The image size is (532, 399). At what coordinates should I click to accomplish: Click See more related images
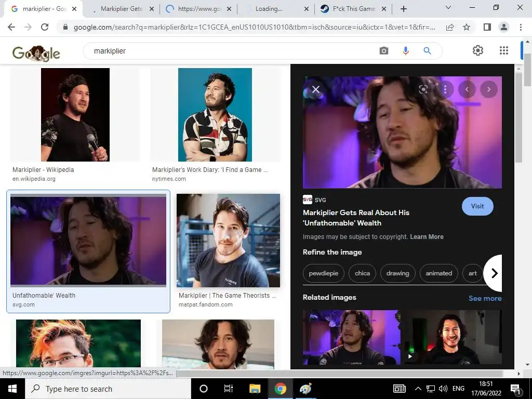[485, 298]
